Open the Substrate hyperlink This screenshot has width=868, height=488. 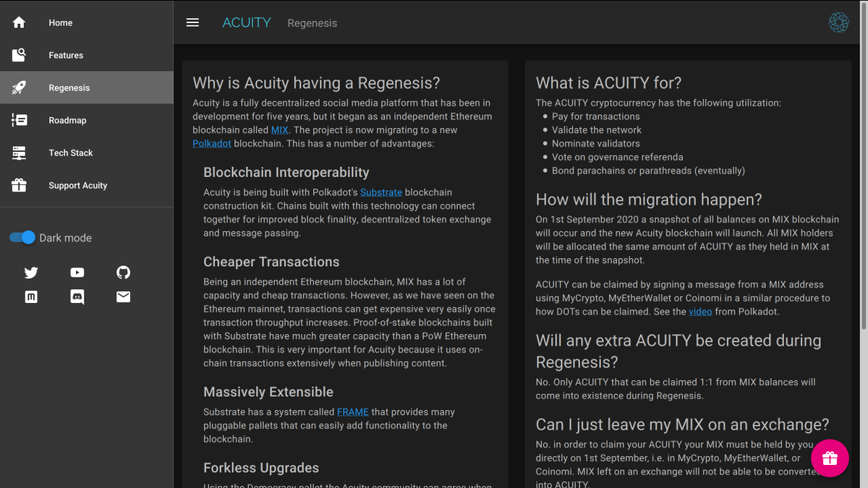click(x=381, y=192)
